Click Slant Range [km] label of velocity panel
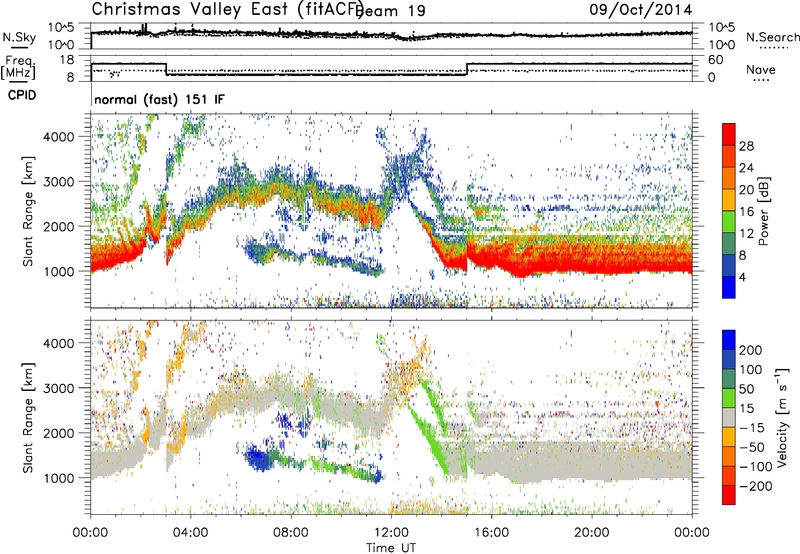Viewport: 800px width, 554px height. (x=28, y=417)
